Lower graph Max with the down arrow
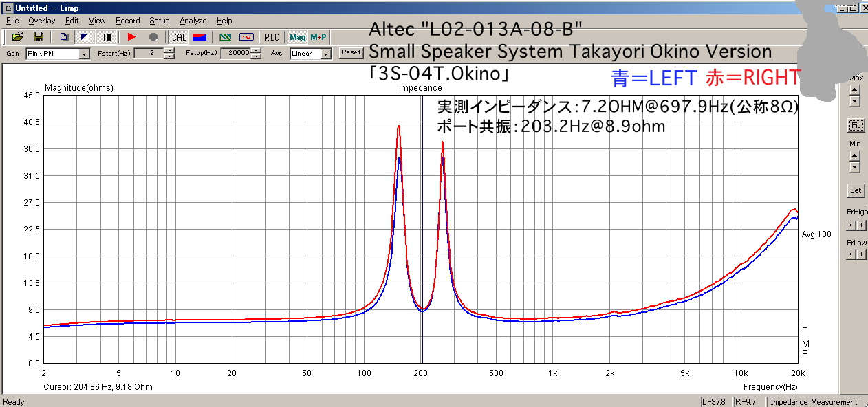Viewport: 868px width, 407px height. click(855, 101)
